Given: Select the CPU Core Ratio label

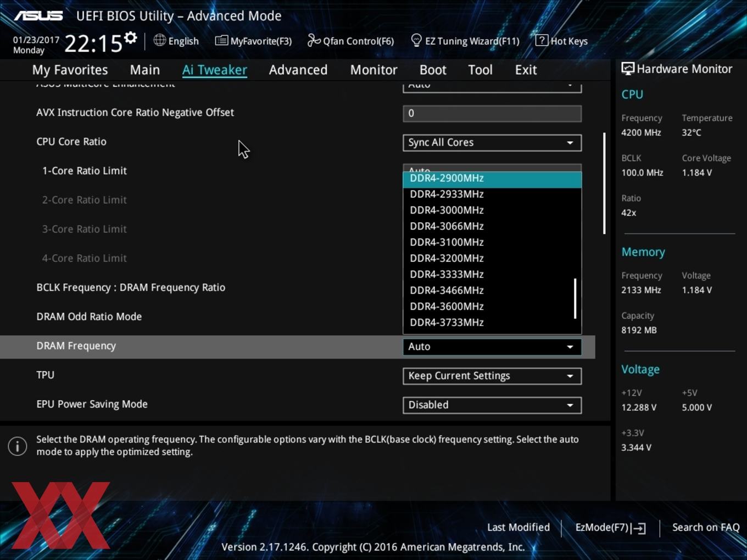Looking at the screenshot, I should (x=71, y=142).
